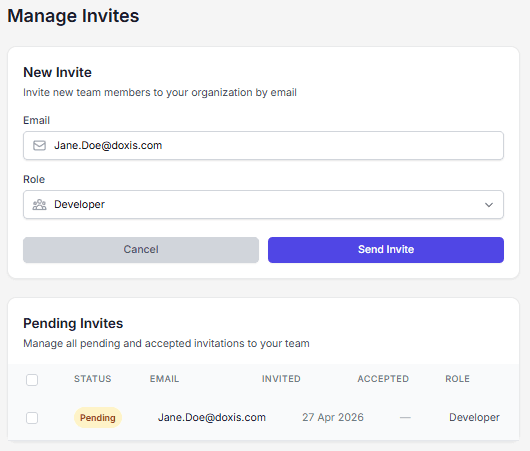This screenshot has width=530, height=451.
Task: Click the Send Invite button
Action: pos(386,250)
